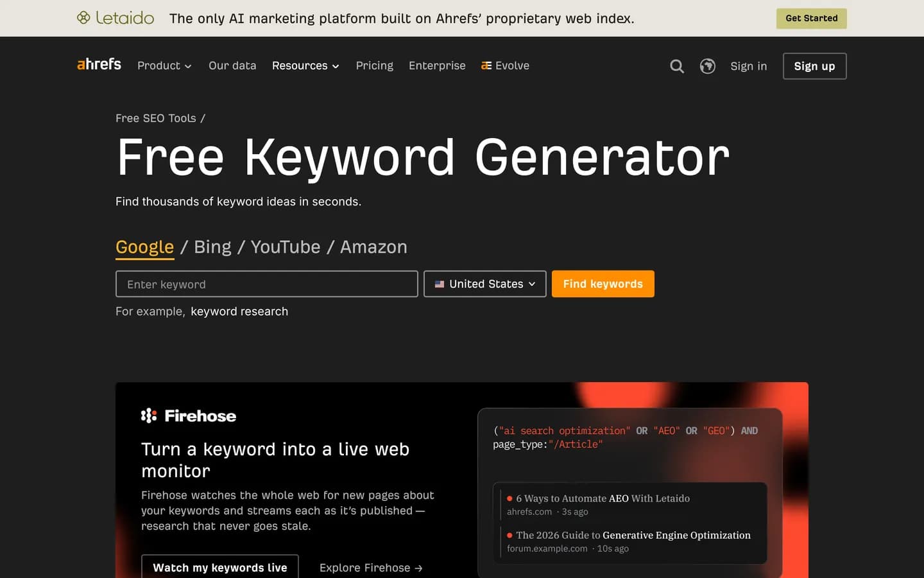
Task: Click the Firehose logo icon
Action: 149,416
